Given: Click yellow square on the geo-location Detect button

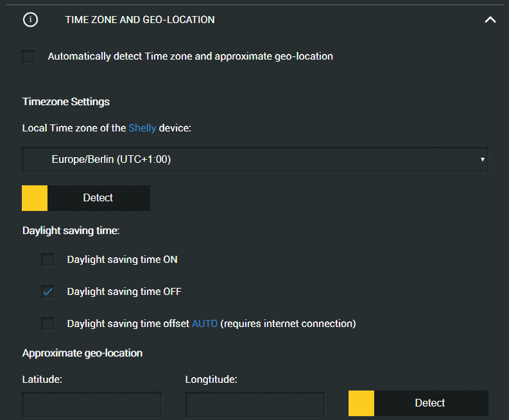Looking at the screenshot, I should tap(361, 403).
